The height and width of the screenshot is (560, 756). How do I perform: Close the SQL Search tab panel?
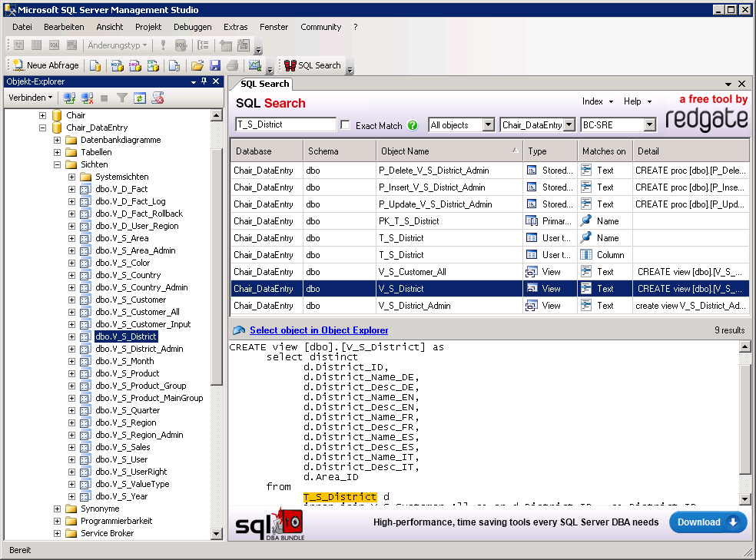click(x=741, y=84)
